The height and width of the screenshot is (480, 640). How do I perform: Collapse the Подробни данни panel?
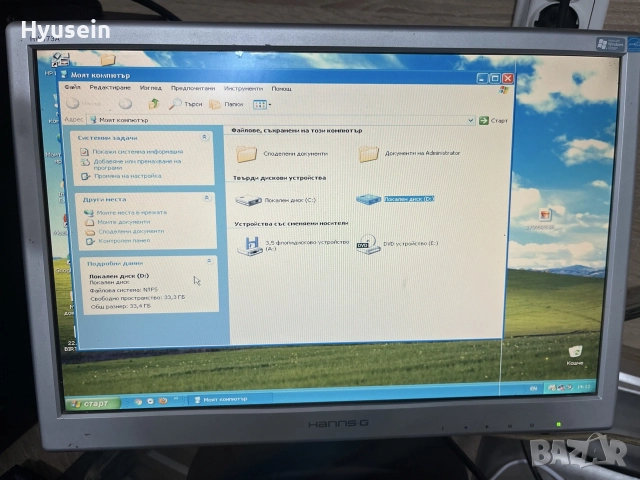[x=209, y=261]
